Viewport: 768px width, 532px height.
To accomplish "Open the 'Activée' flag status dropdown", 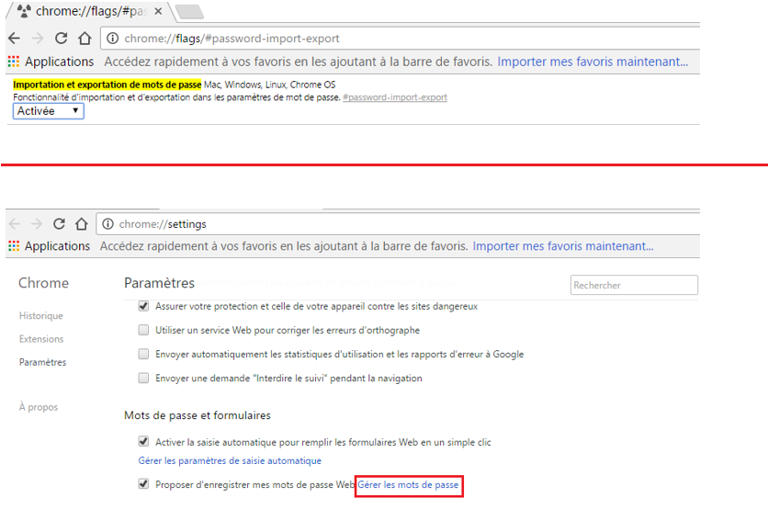I will coord(48,110).
